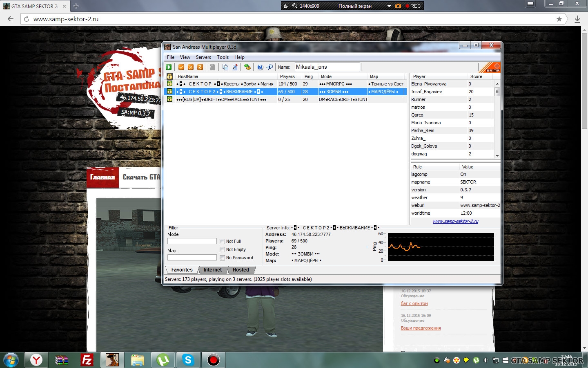Click the lock icon in server list header
Image resolution: width=588 pixels, height=368 pixels.
click(x=170, y=76)
